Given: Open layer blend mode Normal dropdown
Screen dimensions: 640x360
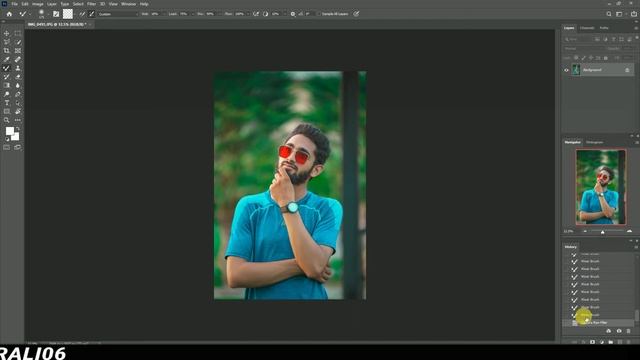Looking at the screenshot, I should pos(582,49).
